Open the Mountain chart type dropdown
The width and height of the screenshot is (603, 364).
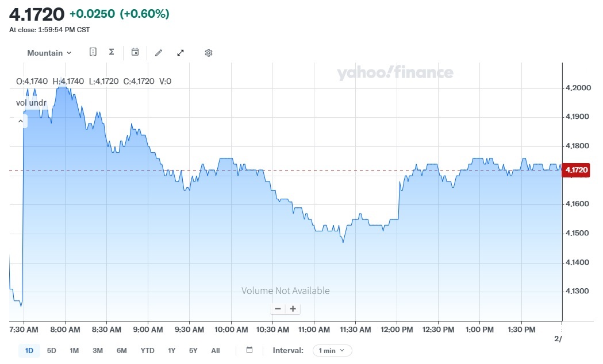[49, 53]
